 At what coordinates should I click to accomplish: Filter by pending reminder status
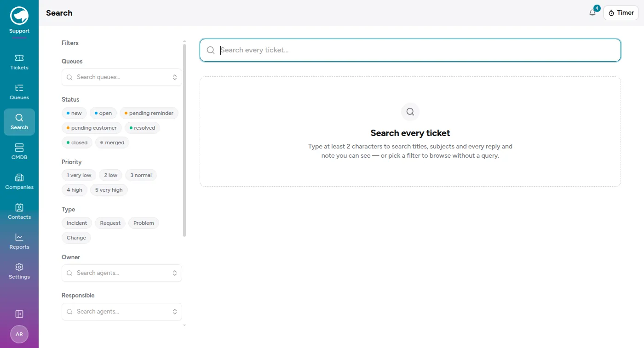(x=149, y=113)
